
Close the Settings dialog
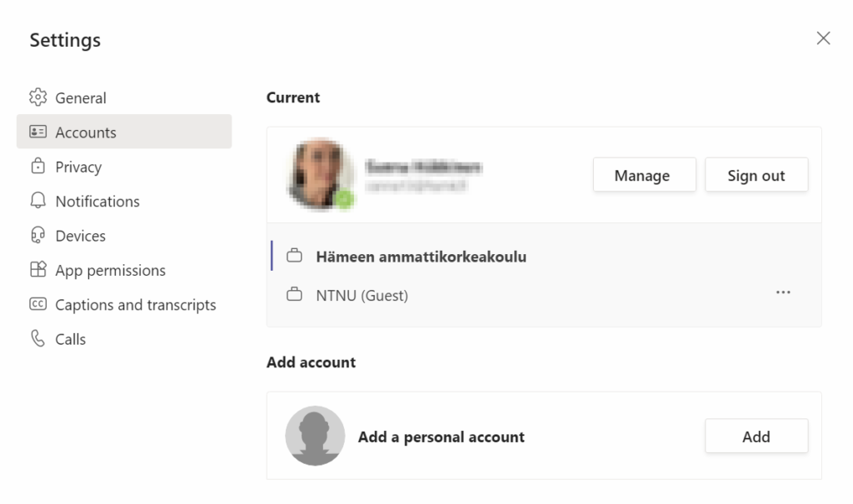pyautogui.click(x=823, y=38)
